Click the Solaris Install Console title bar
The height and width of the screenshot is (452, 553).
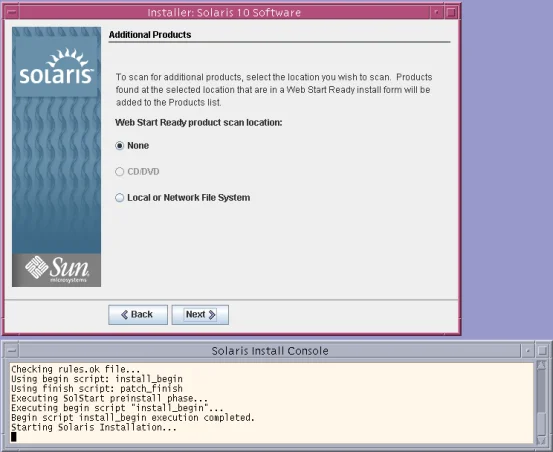[x=270, y=351]
